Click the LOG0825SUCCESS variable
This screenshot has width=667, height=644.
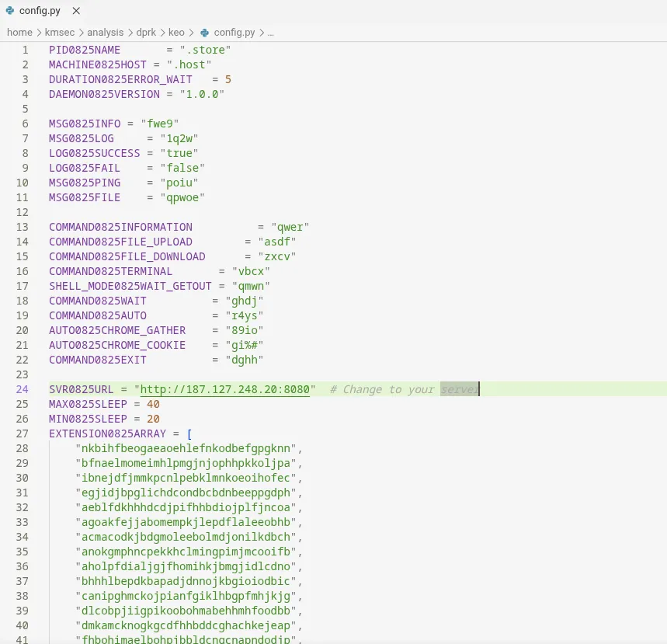[x=94, y=153]
